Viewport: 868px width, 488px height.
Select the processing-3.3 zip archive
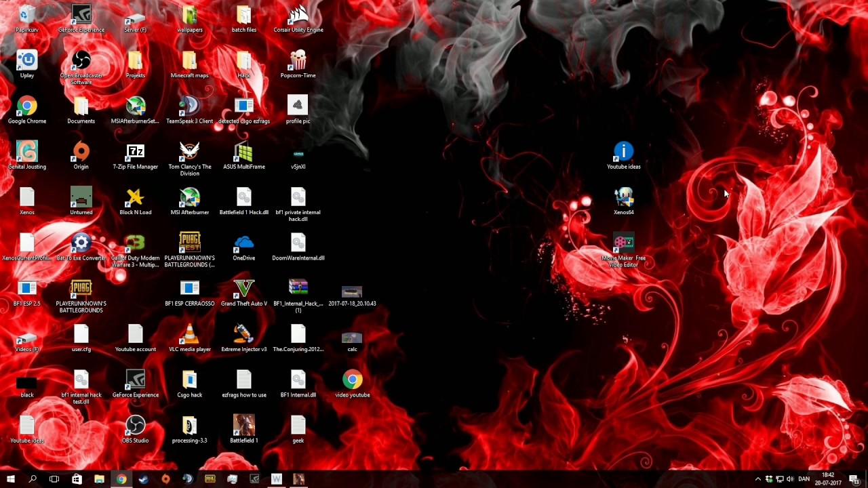click(x=189, y=428)
